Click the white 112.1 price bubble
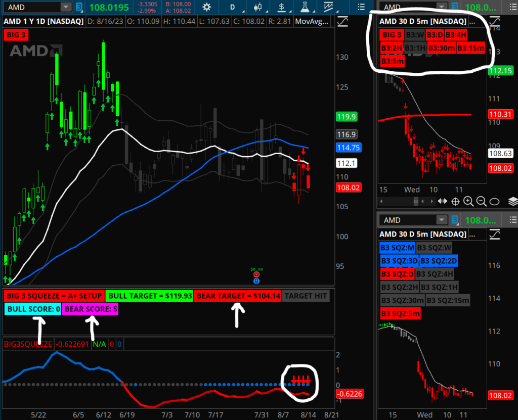 (x=347, y=163)
